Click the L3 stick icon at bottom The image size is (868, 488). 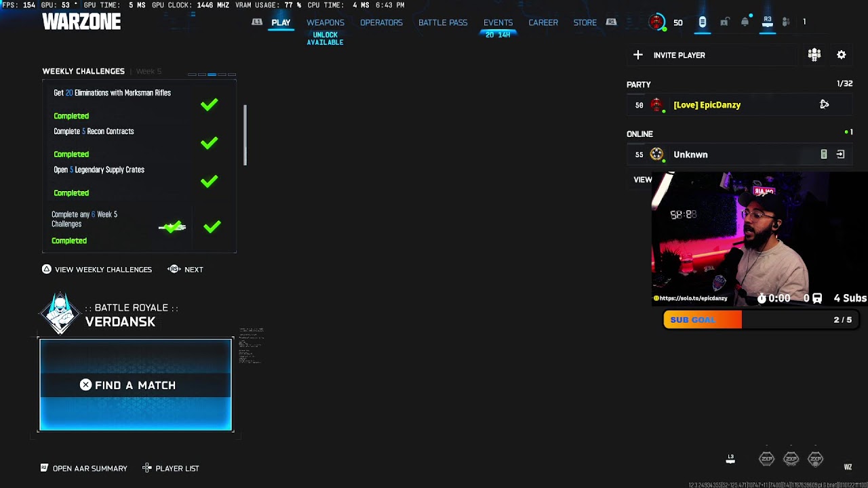(730, 459)
